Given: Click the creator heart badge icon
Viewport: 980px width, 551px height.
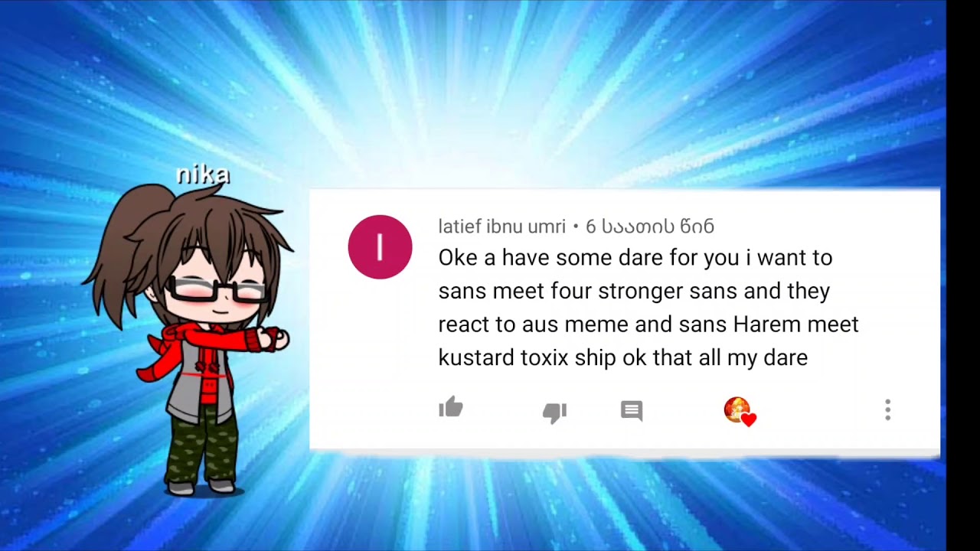Looking at the screenshot, I should (740, 411).
